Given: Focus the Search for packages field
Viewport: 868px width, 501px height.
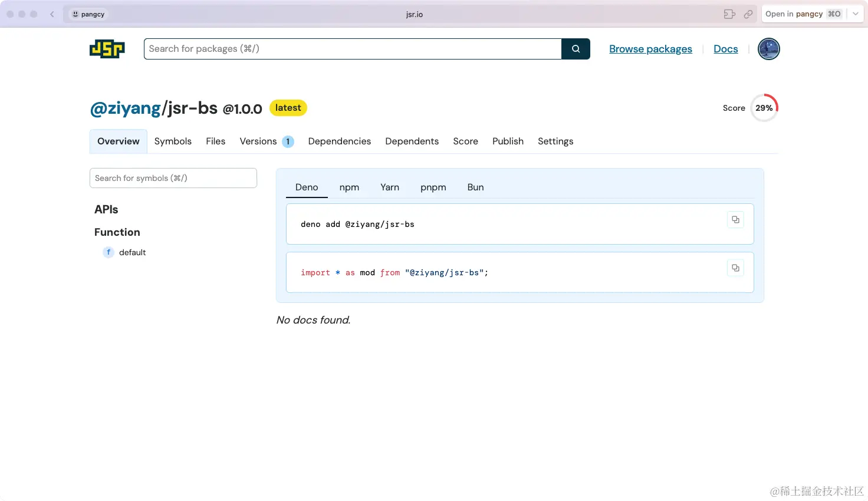Looking at the screenshot, I should point(353,49).
